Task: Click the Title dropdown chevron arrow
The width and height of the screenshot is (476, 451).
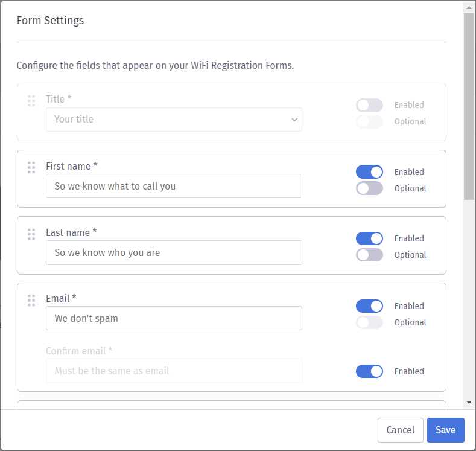Action: click(294, 120)
